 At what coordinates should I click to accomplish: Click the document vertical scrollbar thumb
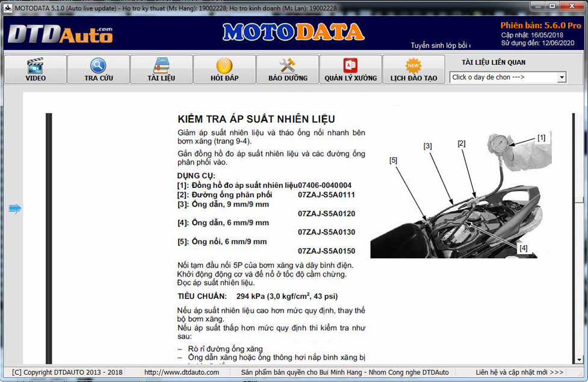(x=580, y=199)
